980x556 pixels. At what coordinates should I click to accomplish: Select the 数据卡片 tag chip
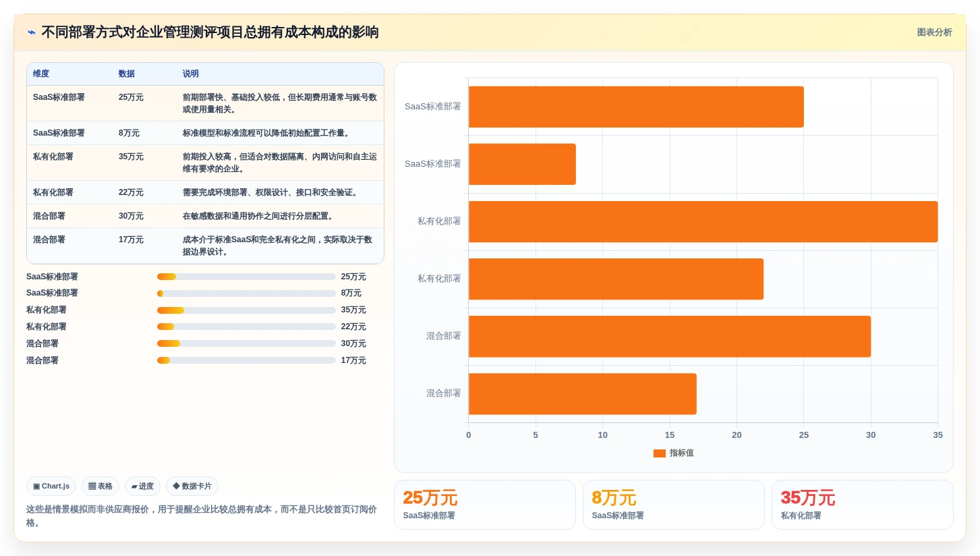192,486
